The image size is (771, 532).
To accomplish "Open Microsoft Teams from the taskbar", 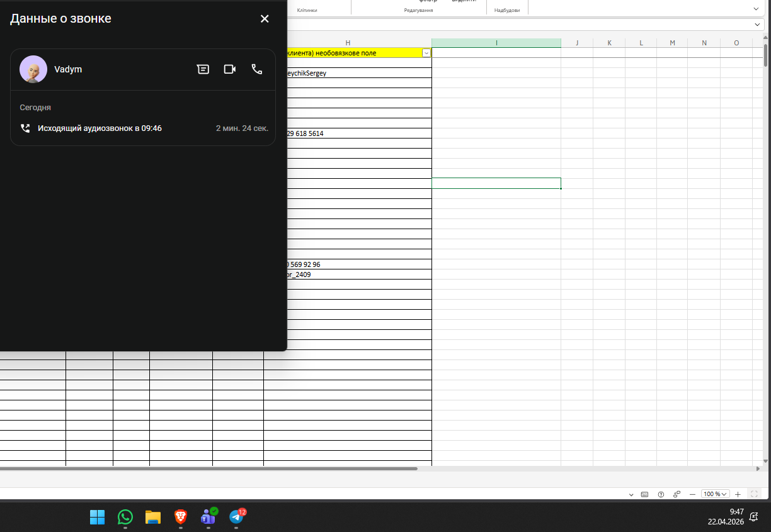I will point(208,517).
